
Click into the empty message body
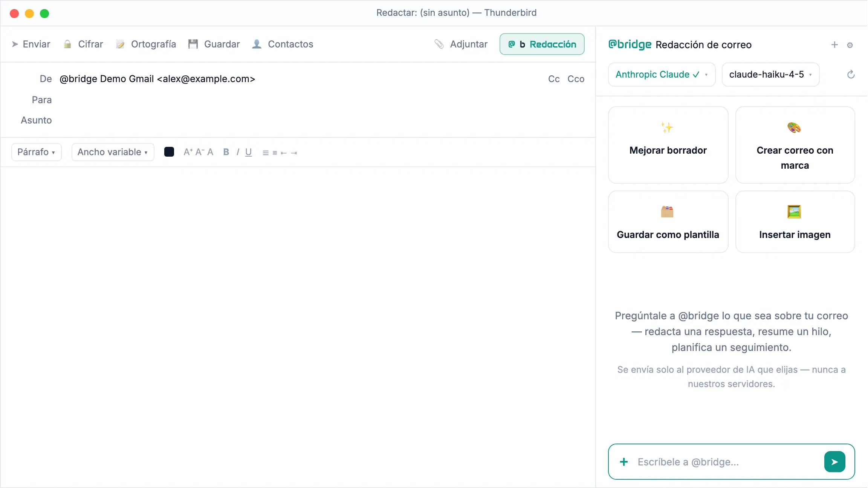(x=298, y=327)
